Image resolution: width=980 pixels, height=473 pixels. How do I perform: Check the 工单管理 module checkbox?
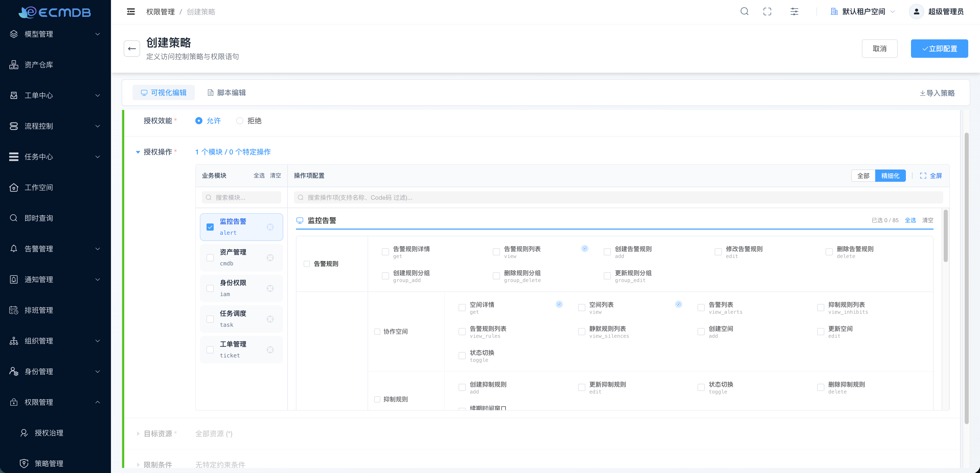pos(210,350)
